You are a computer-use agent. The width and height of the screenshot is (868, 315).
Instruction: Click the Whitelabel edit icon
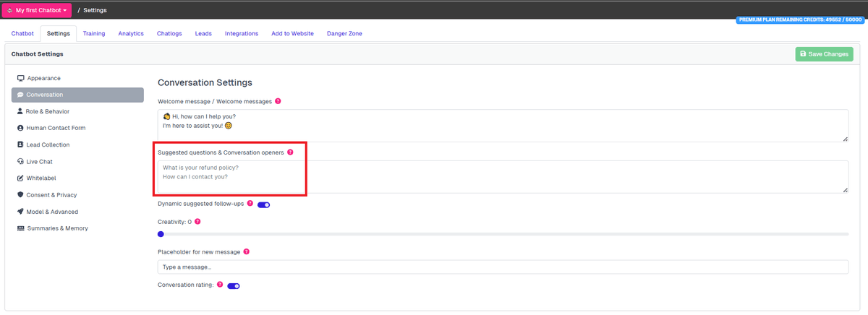(x=20, y=178)
